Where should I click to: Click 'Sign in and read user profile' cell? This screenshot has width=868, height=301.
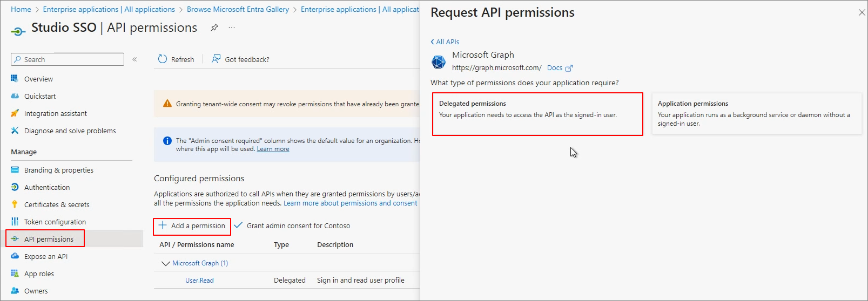click(x=360, y=280)
